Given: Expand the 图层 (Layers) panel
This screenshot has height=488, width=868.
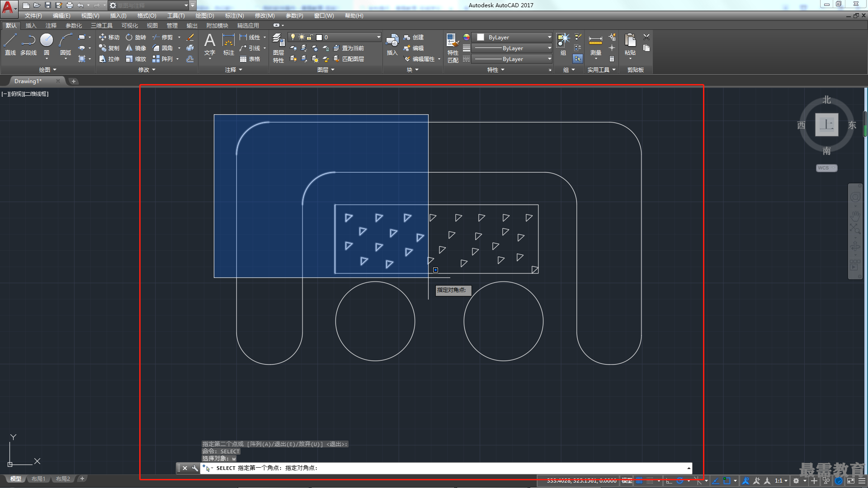Looking at the screenshot, I should point(325,70).
